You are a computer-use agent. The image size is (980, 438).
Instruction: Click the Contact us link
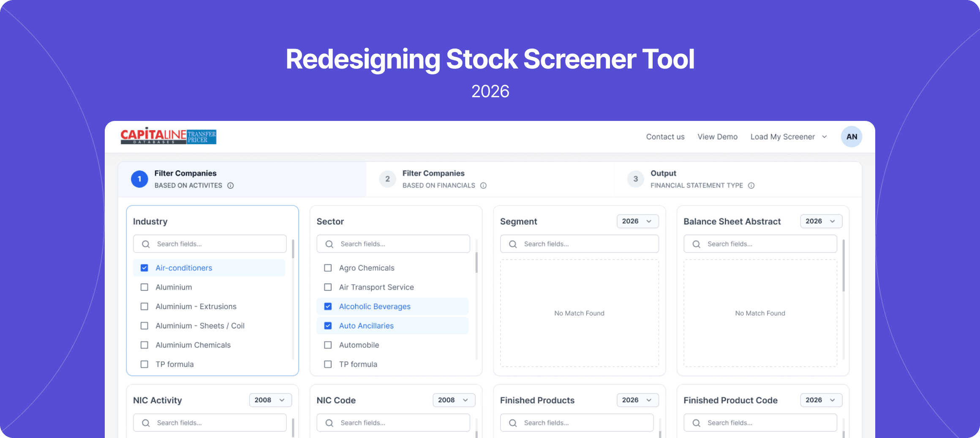(665, 137)
